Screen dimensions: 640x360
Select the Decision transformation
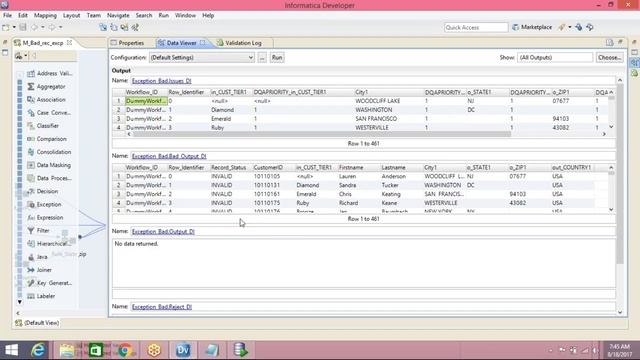(42, 191)
